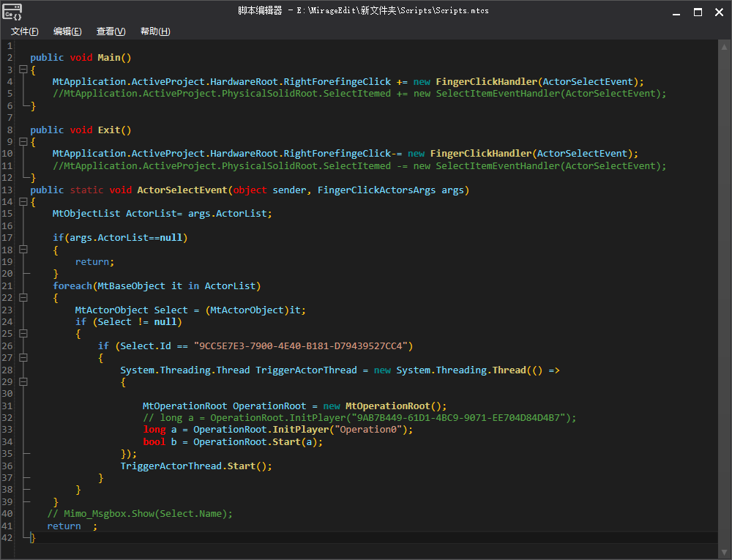Fold the Select.Id comparison if block

coord(23,358)
